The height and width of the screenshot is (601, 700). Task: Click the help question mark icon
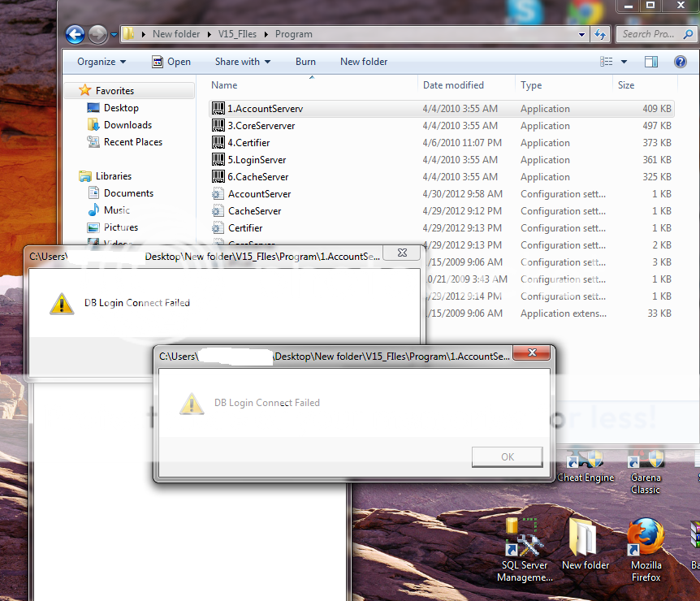pos(680,62)
